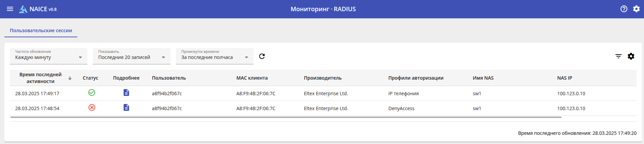Sort by 'Время последней активности' column
644x144 pixels.
coord(41,78)
